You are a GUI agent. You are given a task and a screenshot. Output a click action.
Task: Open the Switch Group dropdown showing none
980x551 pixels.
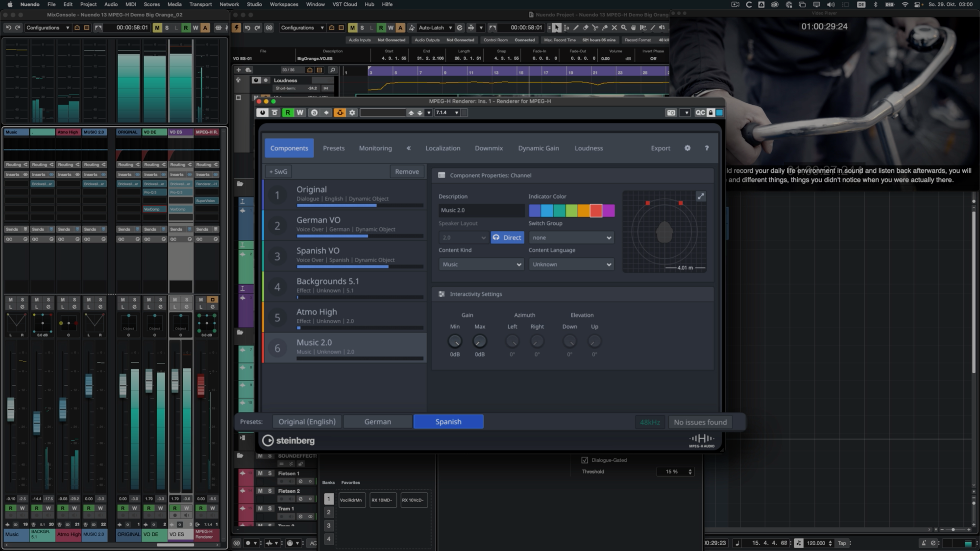tap(571, 238)
